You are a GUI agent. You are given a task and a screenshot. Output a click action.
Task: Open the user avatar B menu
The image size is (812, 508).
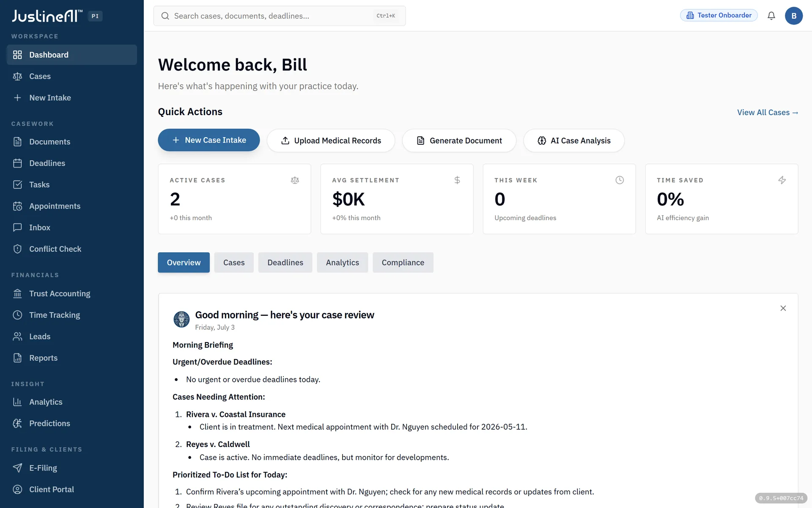tap(794, 16)
